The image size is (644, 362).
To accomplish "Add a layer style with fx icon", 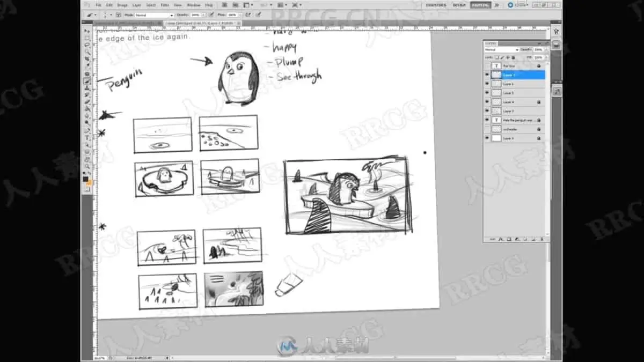I will 500,239.
